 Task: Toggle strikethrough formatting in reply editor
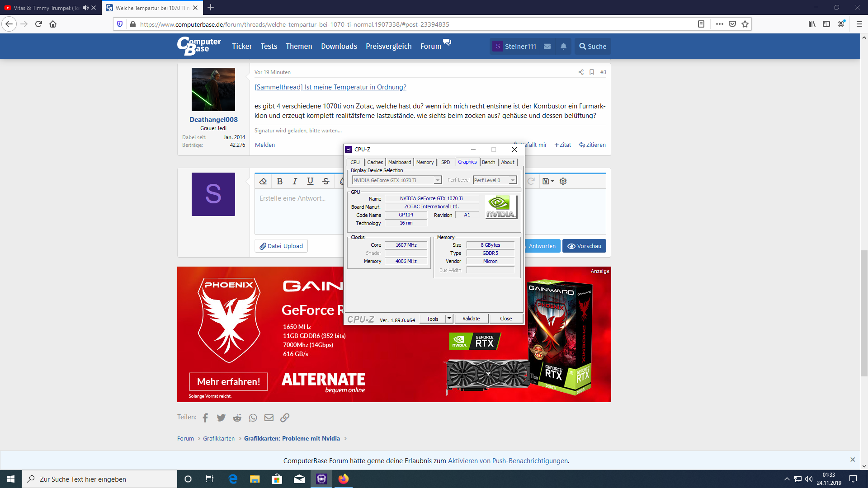pos(325,181)
